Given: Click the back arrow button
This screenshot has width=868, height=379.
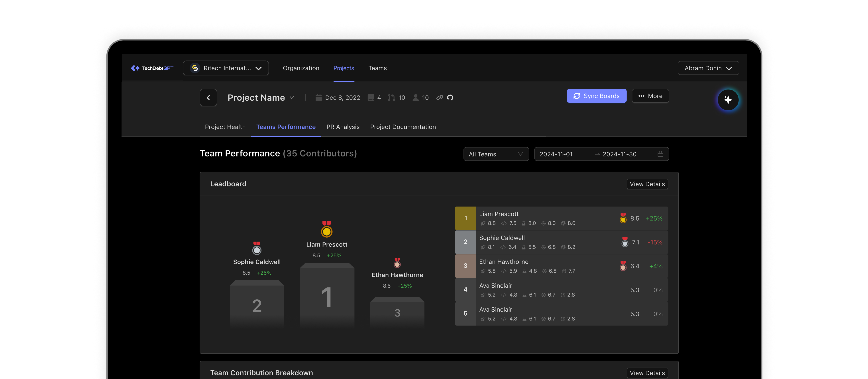Looking at the screenshot, I should click(208, 98).
